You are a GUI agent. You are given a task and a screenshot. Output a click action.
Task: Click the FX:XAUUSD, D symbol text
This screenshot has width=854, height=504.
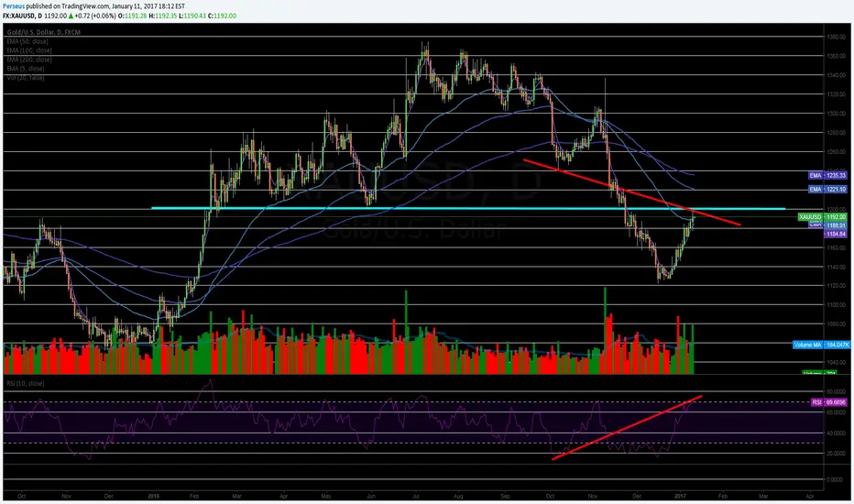point(22,16)
